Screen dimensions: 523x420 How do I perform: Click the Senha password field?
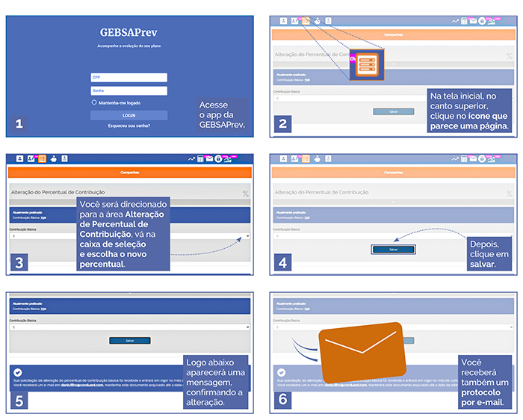(129, 90)
